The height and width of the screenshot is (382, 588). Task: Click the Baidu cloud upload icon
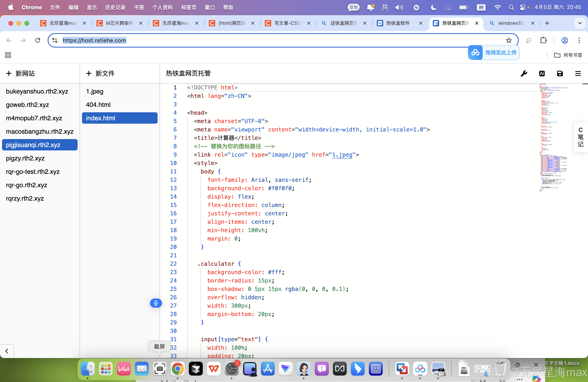pos(475,53)
